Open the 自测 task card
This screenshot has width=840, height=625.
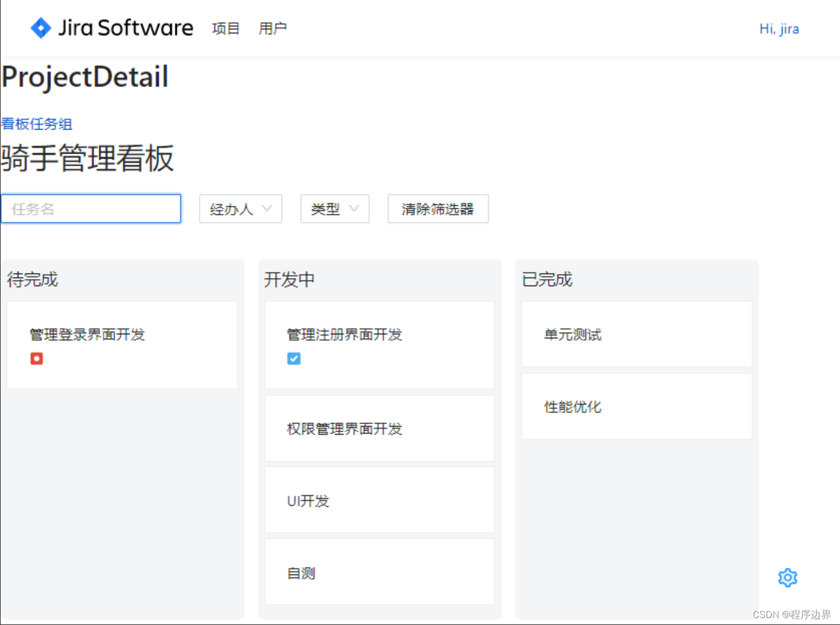click(x=380, y=572)
